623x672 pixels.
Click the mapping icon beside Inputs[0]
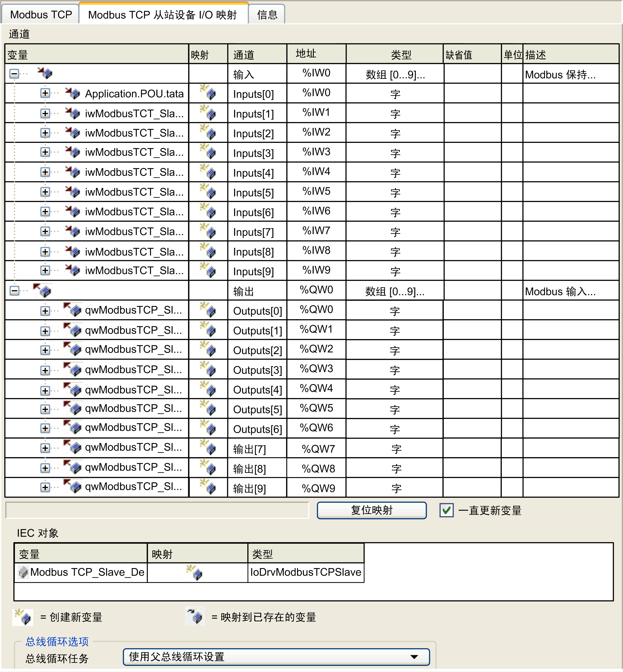pyautogui.click(x=208, y=93)
